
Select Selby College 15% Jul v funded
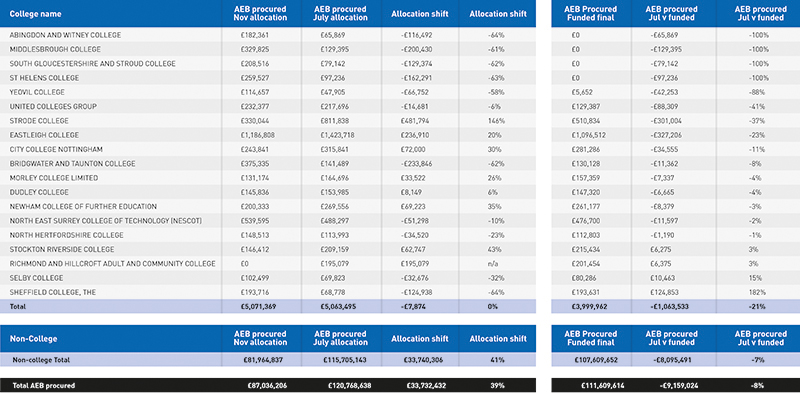[756, 278]
